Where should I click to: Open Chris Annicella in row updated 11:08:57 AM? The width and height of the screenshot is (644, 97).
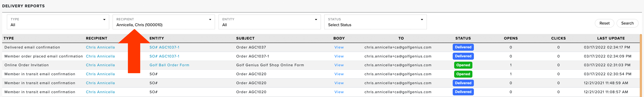[x=100, y=92]
